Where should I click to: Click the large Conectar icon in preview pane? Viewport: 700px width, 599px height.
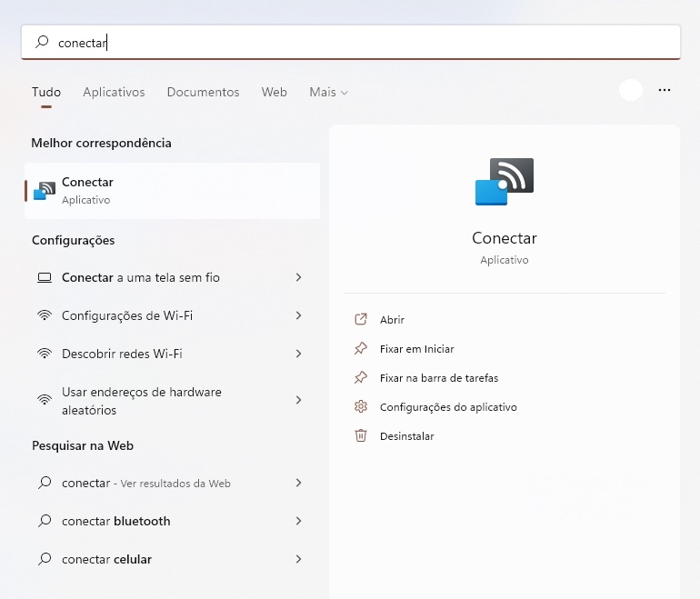pyautogui.click(x=505, y=181)
